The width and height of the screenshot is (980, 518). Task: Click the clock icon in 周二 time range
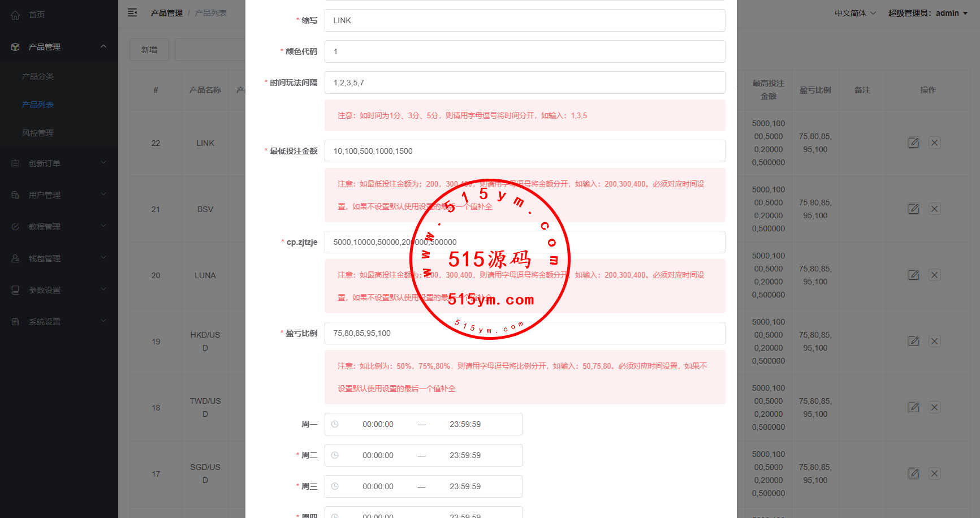point(335,455)
